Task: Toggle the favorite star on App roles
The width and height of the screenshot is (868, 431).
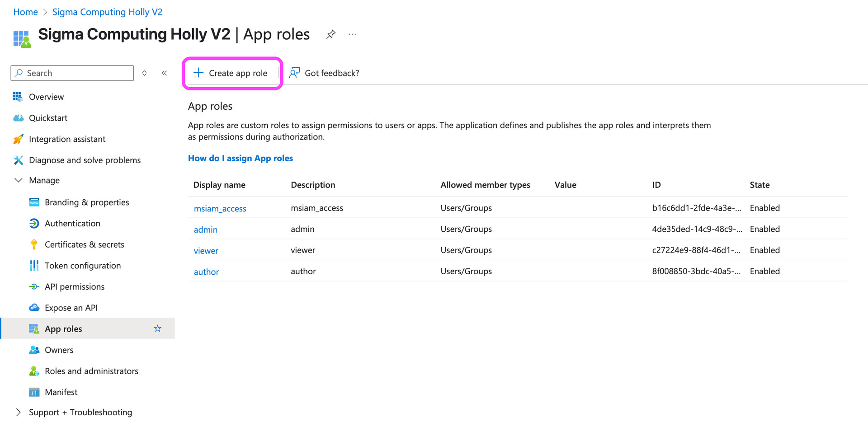Action: pyautogui.click(x=157, y=328)
